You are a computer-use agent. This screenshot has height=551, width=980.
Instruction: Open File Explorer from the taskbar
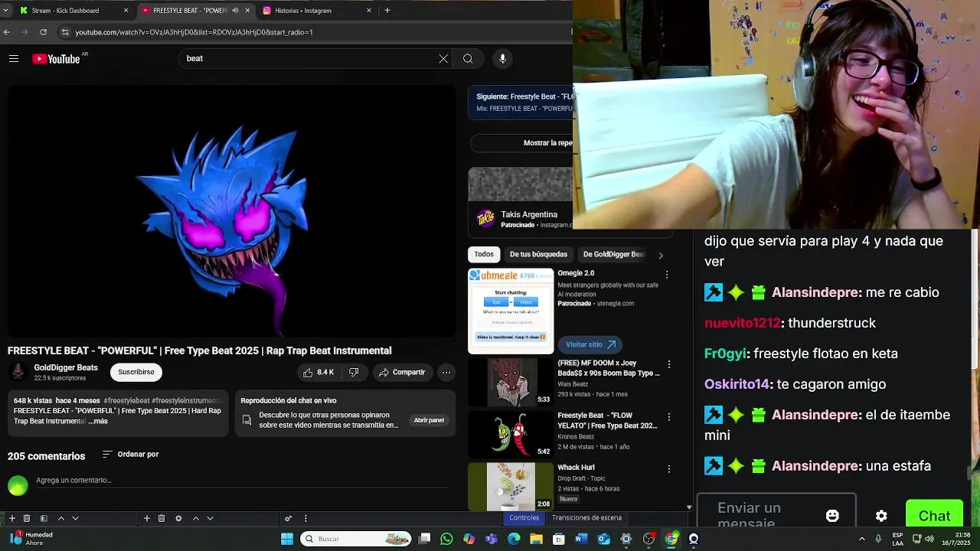537,539
